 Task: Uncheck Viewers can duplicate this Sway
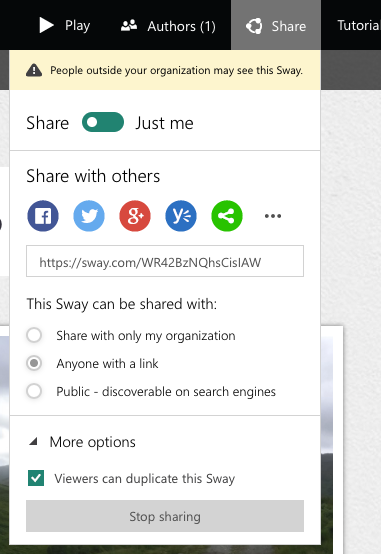pyautogui.click(x=36, y=478)
